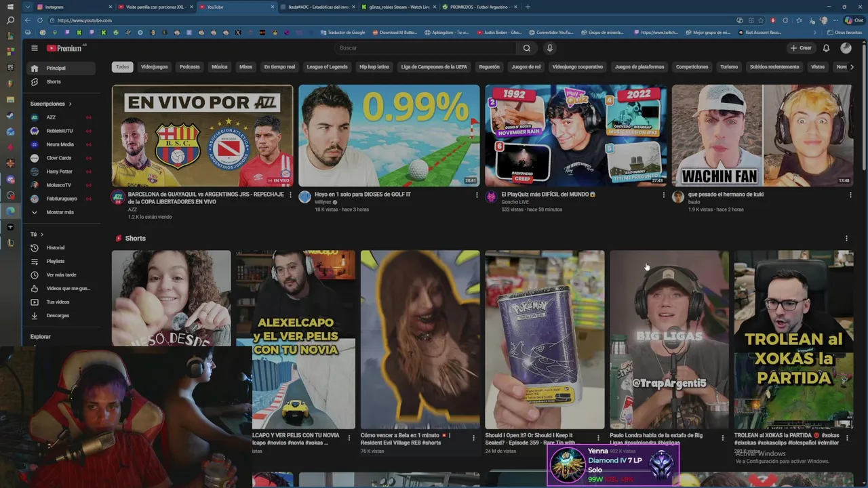Play the Barcelona vs Argentinos live thumbnail
This screenshot has height=488, width=868.
click(202, 136)
